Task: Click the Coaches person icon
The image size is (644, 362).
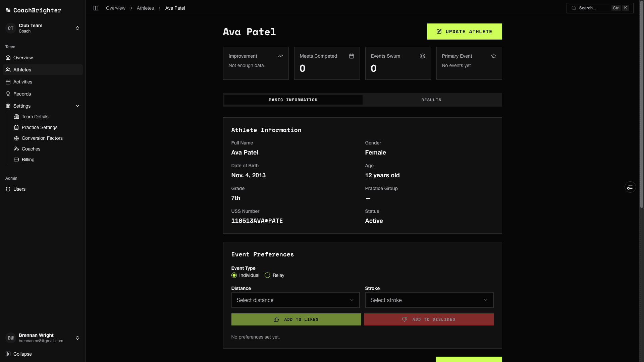Action: point(16,149)
